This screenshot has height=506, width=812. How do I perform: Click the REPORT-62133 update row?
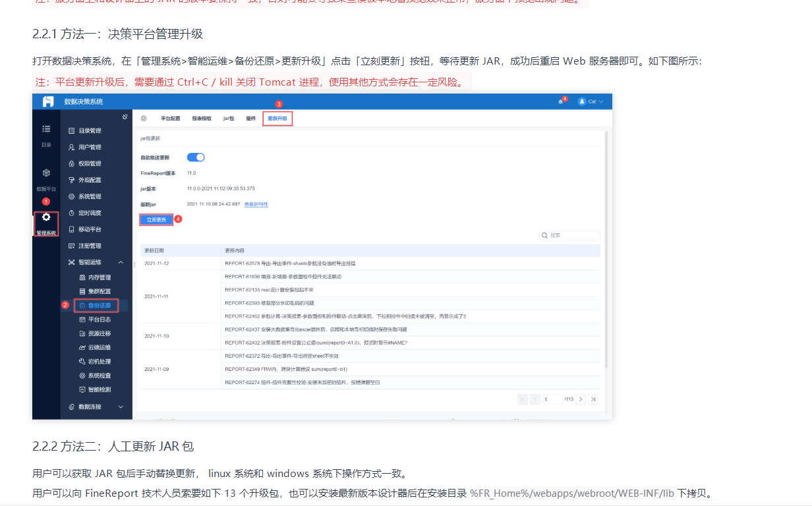pos(411,290)
